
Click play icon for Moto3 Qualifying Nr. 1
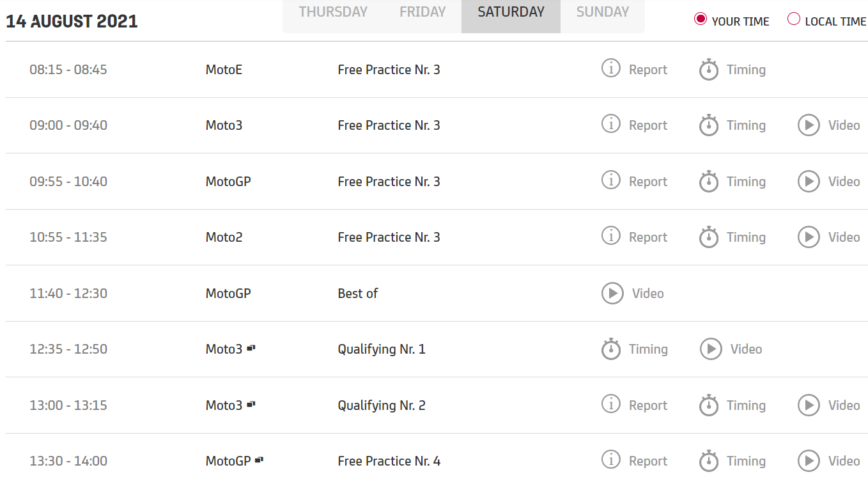pos(711,349)
